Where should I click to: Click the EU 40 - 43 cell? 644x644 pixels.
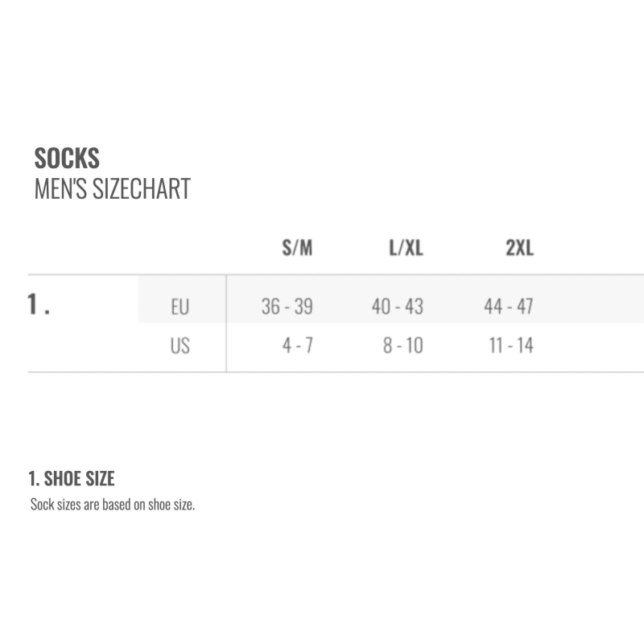click(398, 307)
